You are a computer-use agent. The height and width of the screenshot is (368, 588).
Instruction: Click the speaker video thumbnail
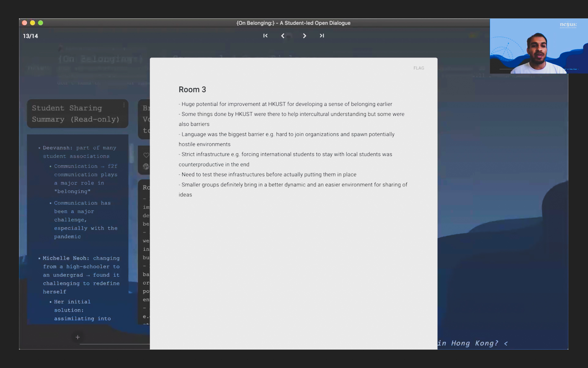click(539, 46)
